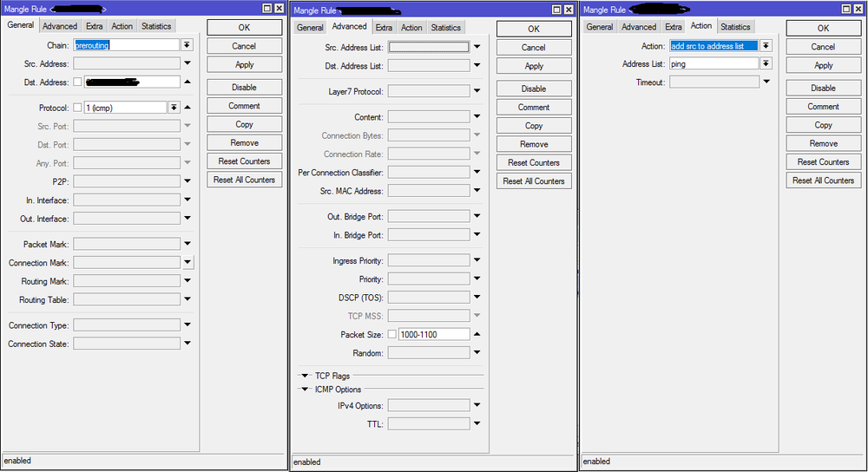
Task: Collapse the Dst. Address field with up arrow
Action: pyautogui.click(x=187, y=82)
